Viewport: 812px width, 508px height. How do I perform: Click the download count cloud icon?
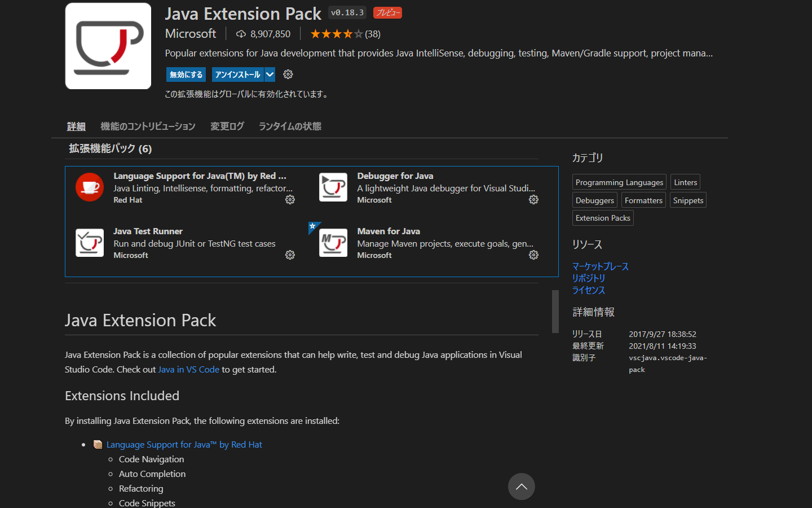[241, 34]
